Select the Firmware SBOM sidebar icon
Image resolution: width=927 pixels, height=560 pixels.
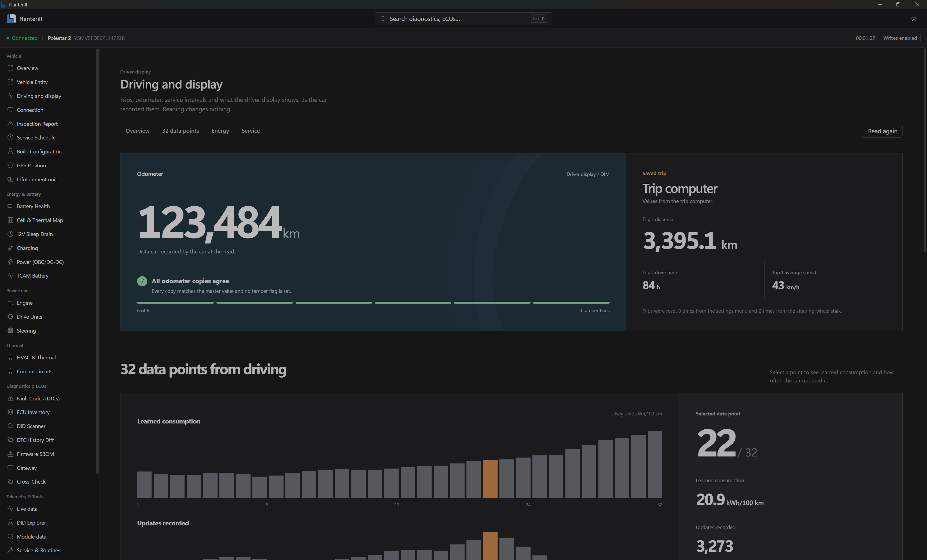click(x=10, y=454)
